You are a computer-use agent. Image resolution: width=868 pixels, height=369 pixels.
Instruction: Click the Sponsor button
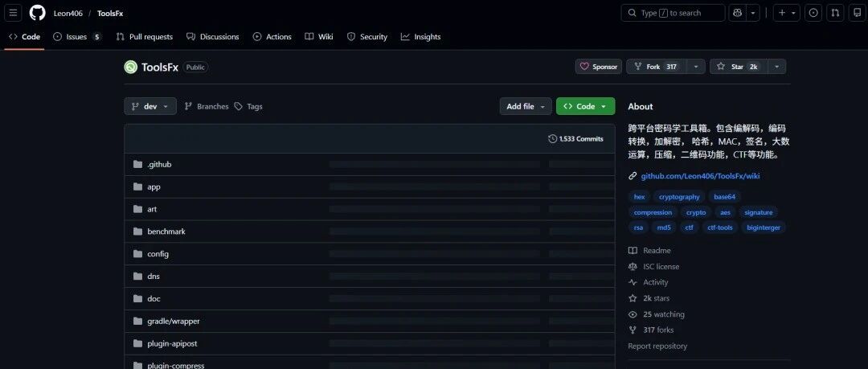(x=599, y=67)
